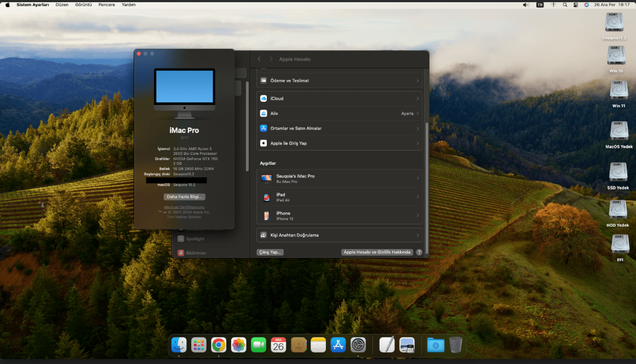This screenshot has width=636, height=364.
Task: Expand the Ödeme ve Teslimat row
Action: [340, 80]
